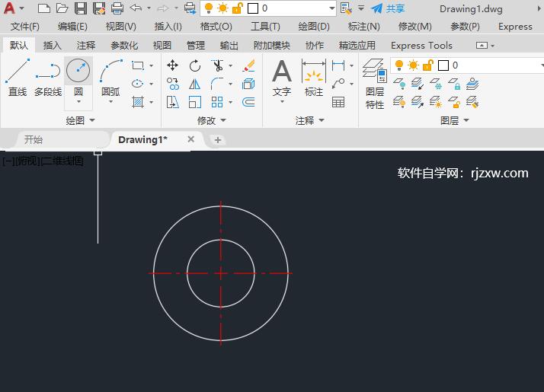Screen dimensions: 544x392
Task: Toggle padlock in quick access layer box
Action: tap(237, 8)
